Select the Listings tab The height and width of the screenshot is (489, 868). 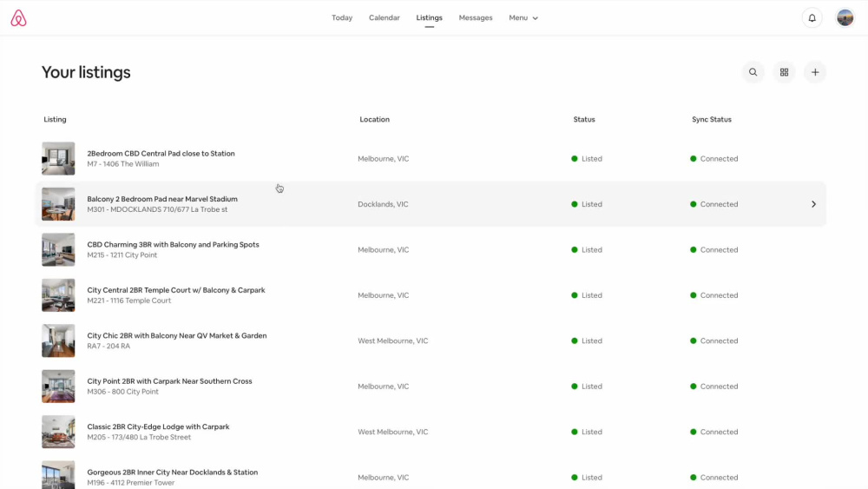(429, 17)
